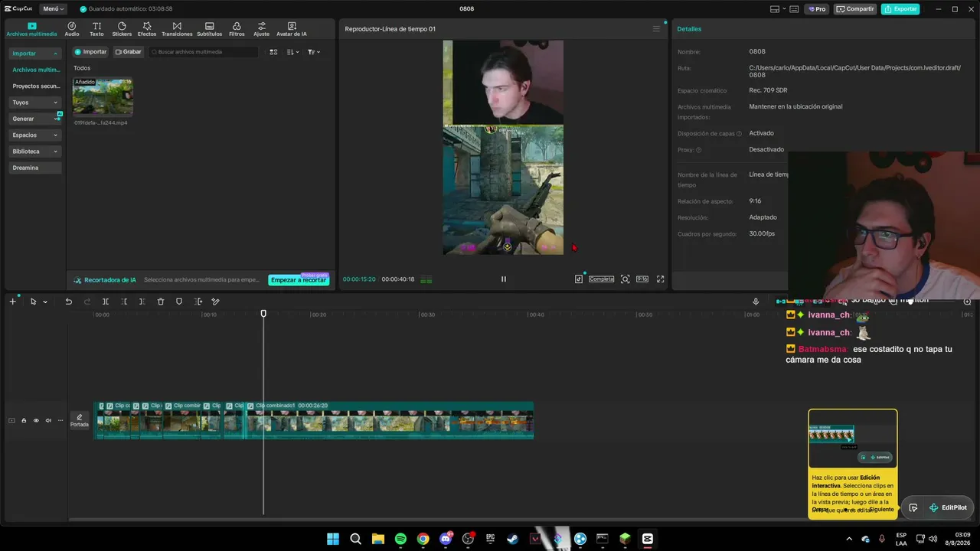Expand the pointer tool mode dropdown
Image resolution: width=980 pixels, height=551 pixels.
pyautogui.click(x=45, y=302)
